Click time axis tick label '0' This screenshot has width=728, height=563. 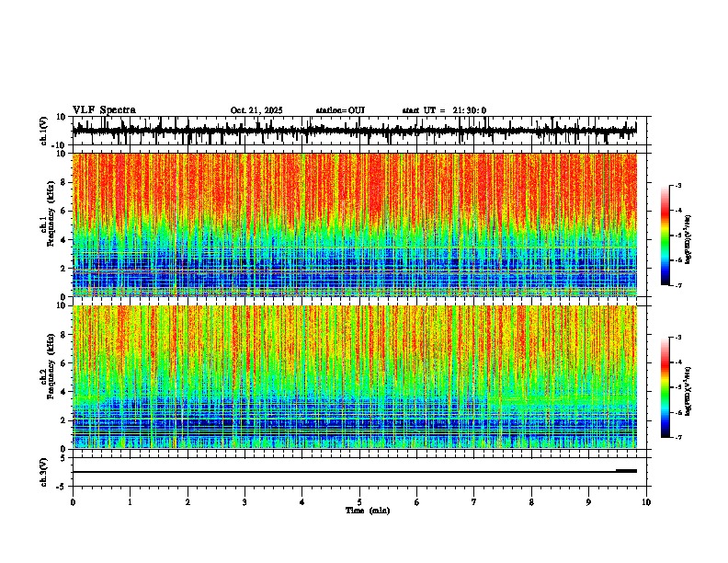[x=73, y=502]
